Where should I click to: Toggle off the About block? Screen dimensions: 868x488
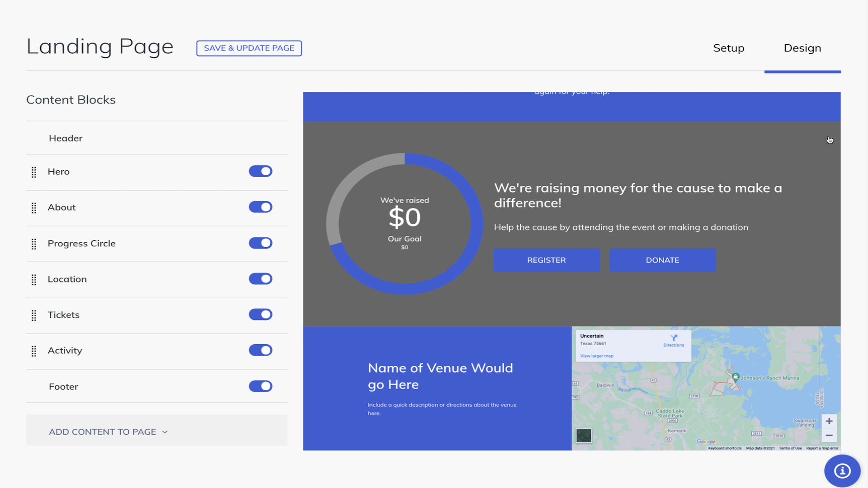(260, 207)
